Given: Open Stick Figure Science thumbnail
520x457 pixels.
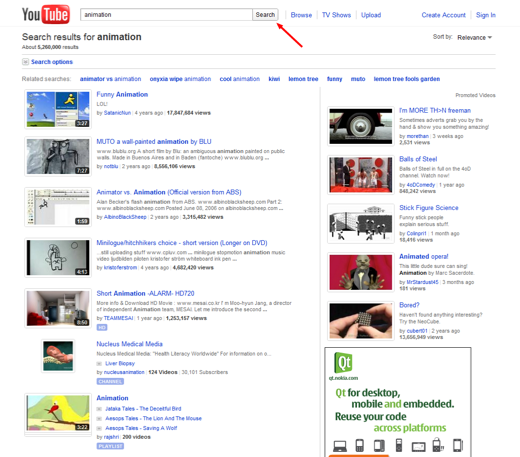Looking at the screenshot, I should [x=361, y=224].
